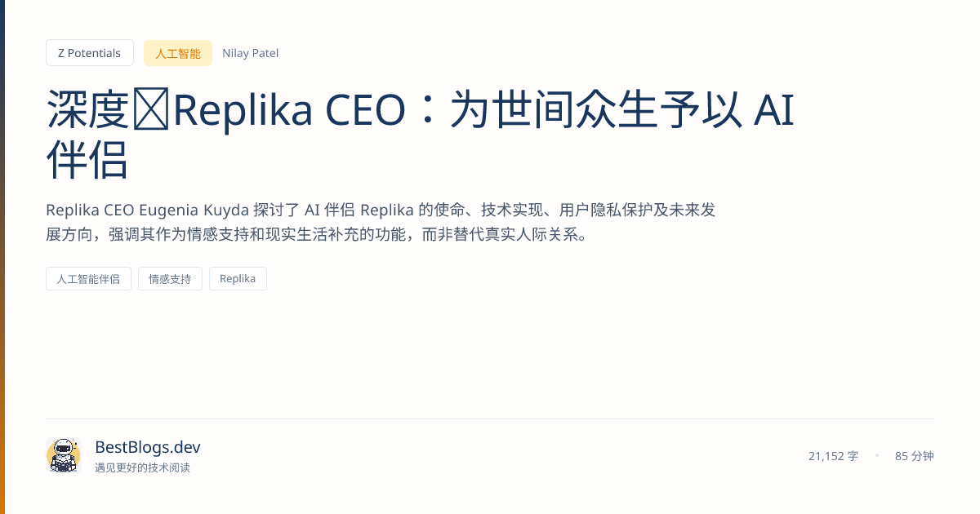Toggle the highlighted 人工智能 label

click(177, 52)
